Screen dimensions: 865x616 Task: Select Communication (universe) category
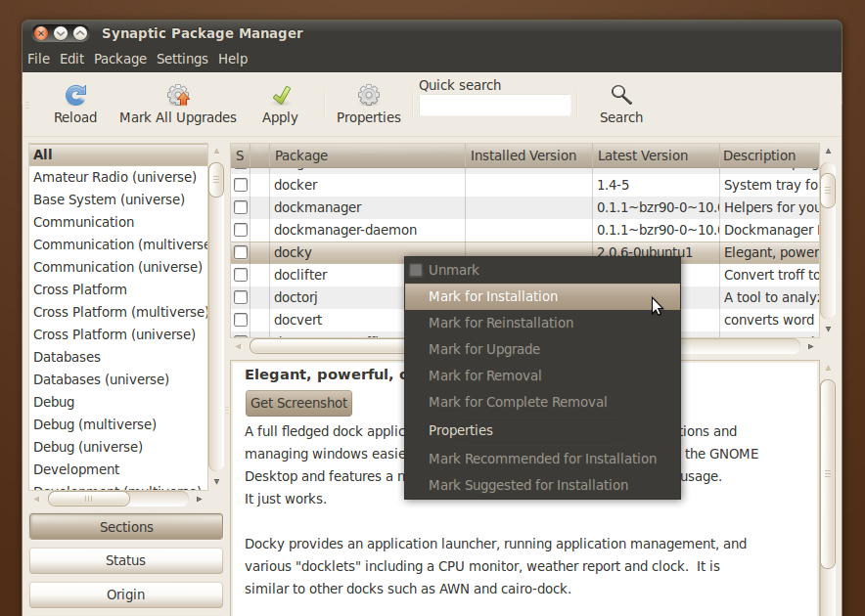(x=118, y=267)
